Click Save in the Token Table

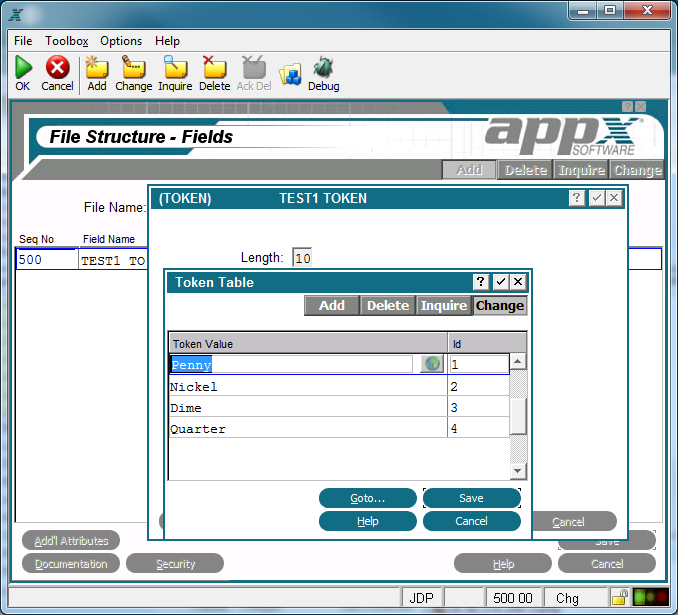click(x=472, y=498)
